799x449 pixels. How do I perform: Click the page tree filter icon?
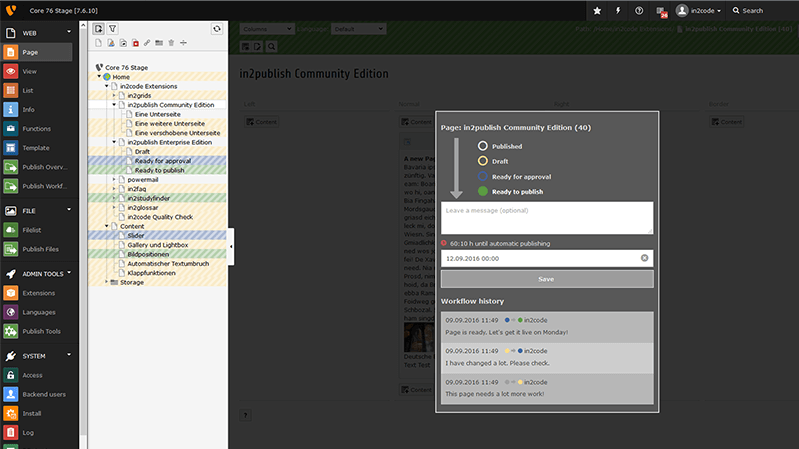[113, 29]
